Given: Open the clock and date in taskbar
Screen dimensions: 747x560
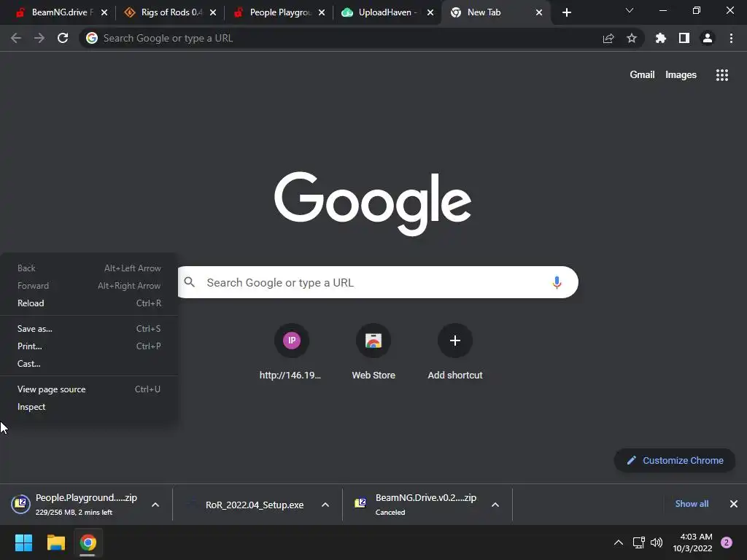Looking at the screenshot, I should point(692,542).
